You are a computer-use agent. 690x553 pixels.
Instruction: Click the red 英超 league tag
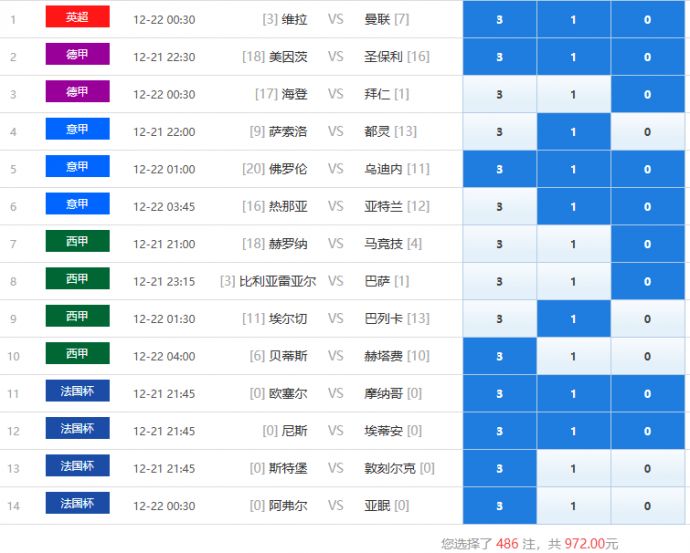click(x=77, y=18)
